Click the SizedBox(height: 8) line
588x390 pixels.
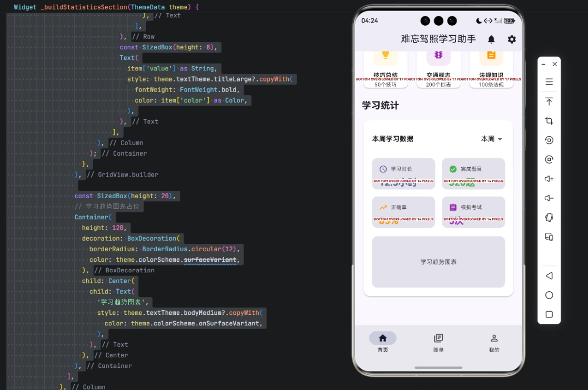point(168,47)
